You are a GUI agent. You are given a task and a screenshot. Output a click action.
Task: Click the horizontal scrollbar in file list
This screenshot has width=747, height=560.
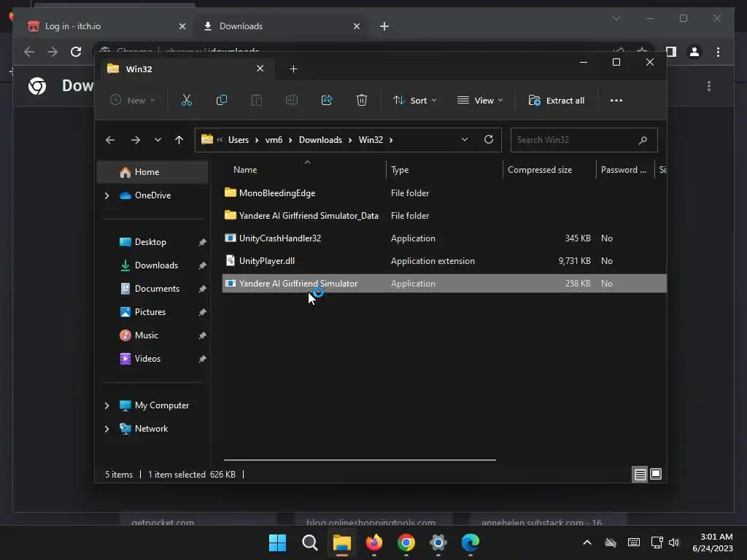(x=360, y=460)
